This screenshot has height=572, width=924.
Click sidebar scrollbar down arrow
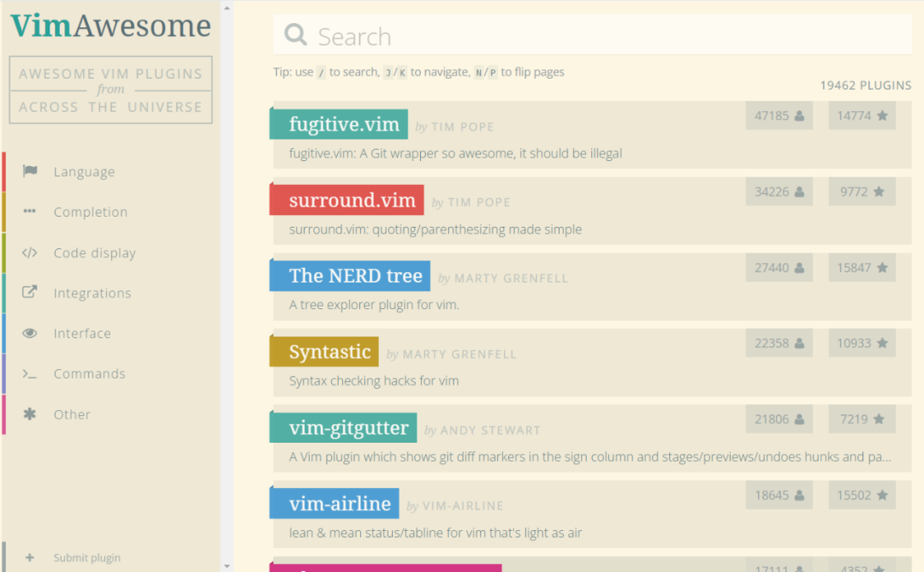coord(227,565)
